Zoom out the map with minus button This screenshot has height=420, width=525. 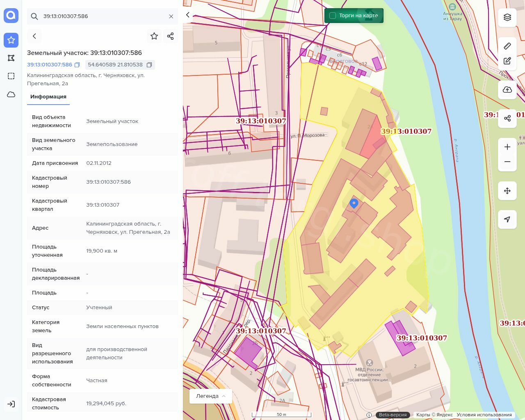coord(507,162)
